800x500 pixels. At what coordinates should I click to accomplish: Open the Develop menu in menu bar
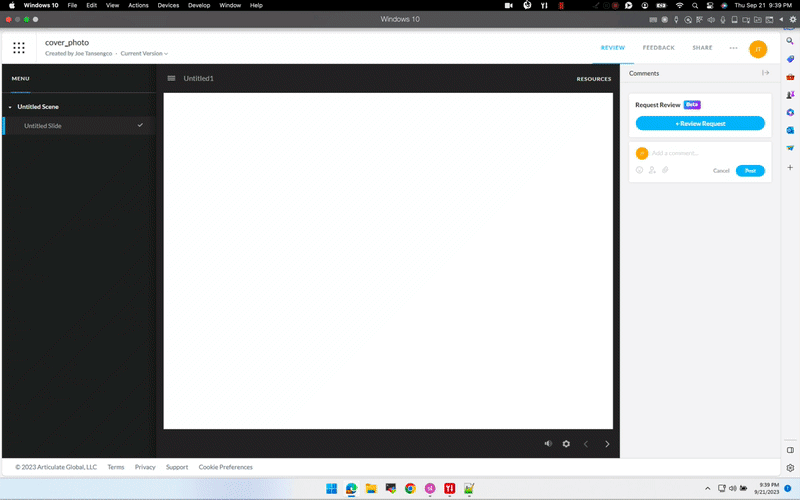[x=199, y=5]
